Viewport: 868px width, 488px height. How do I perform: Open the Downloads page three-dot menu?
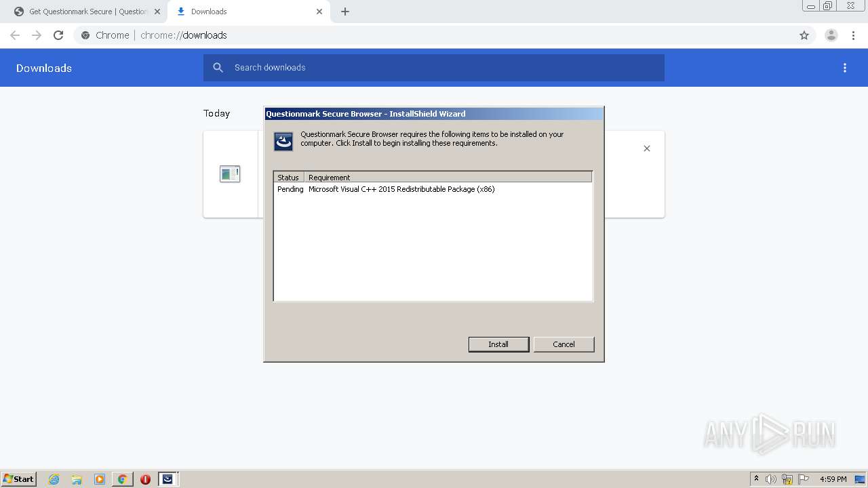[845, 68]
